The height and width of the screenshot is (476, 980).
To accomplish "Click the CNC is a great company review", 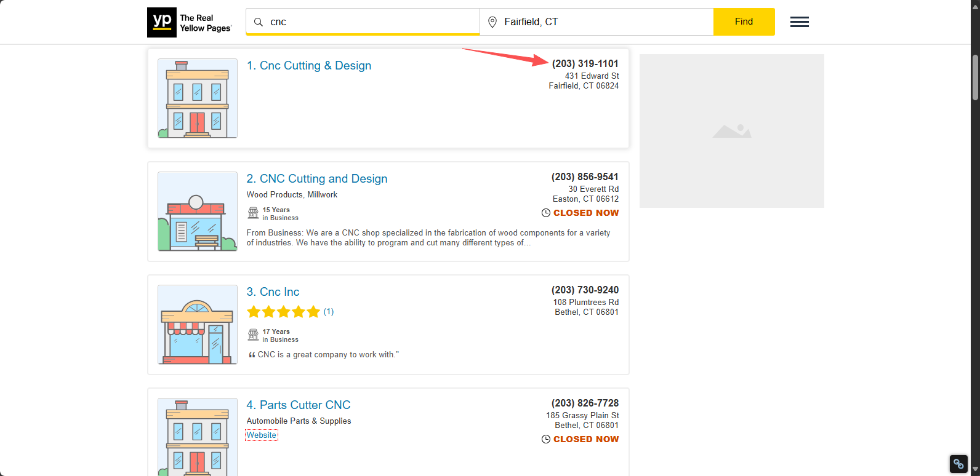I will 328,355.
